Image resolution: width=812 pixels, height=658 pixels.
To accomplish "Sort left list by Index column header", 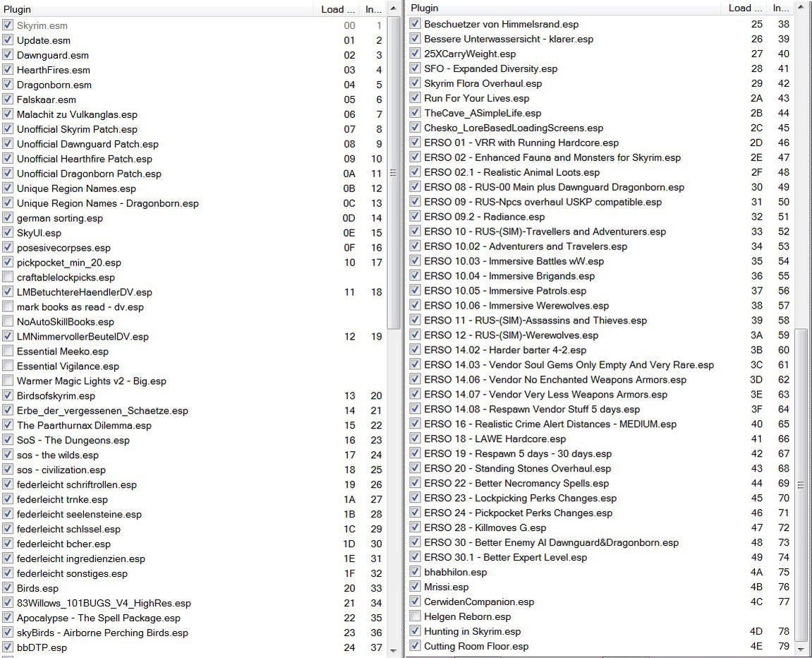I will 373,8.
